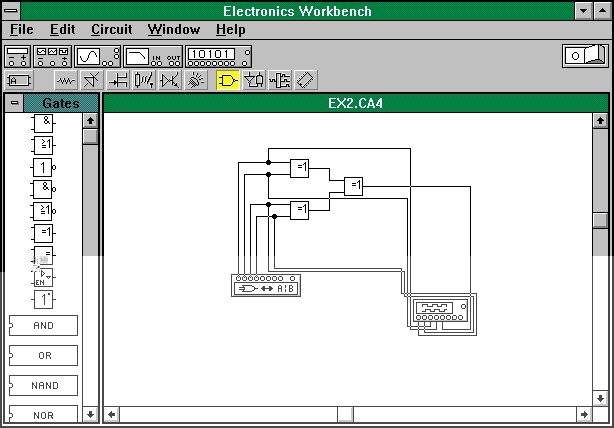
Task: Open the Window menu
Action: click(174, 29)
